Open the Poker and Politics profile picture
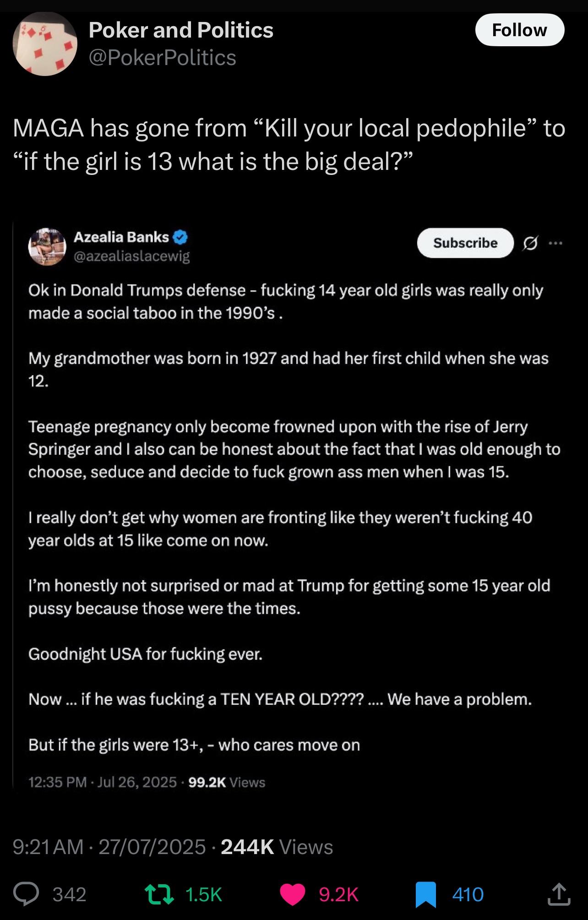This screenshot has width=588, height=920. [44, 44]
